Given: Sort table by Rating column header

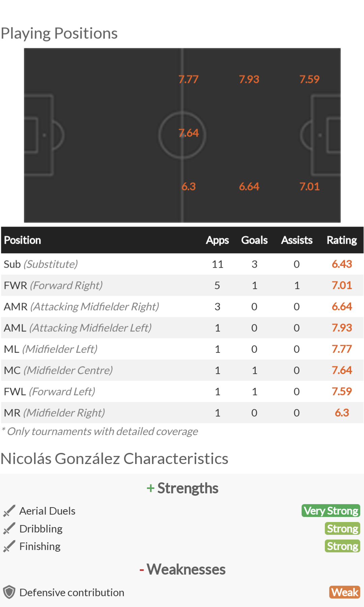Looking at the screenshot, I should pyautogui.click(x=342, y=240).
